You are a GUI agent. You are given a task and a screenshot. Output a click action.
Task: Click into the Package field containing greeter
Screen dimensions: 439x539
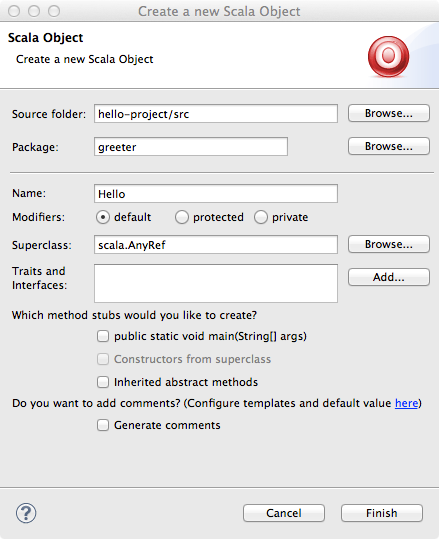pyautogui.click(x=191, y=147)
